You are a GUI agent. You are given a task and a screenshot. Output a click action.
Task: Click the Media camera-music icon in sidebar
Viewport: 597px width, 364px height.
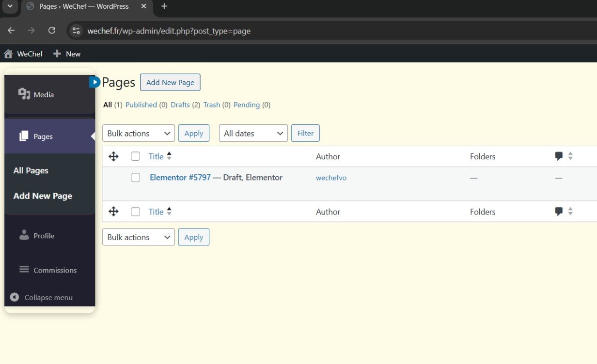24,94
